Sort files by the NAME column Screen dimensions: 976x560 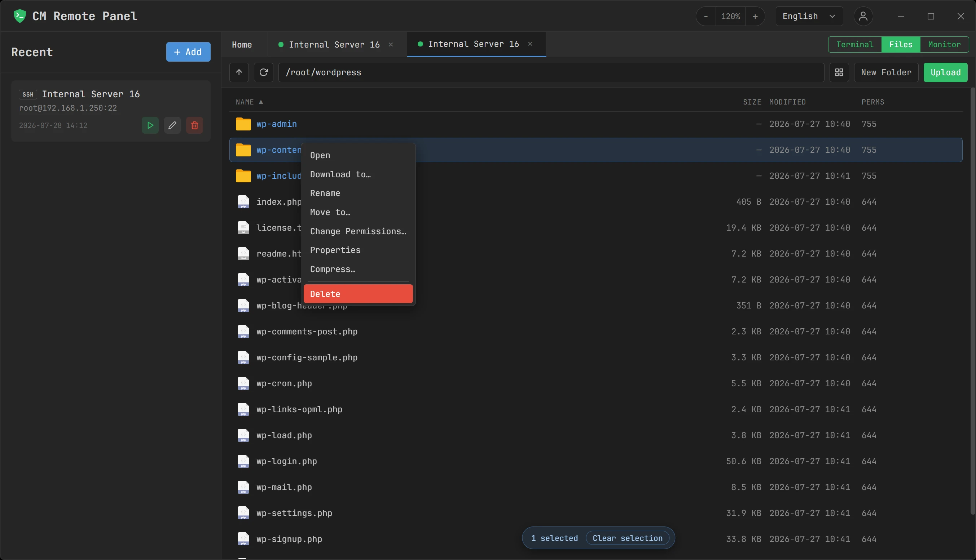tap(249, 102)
